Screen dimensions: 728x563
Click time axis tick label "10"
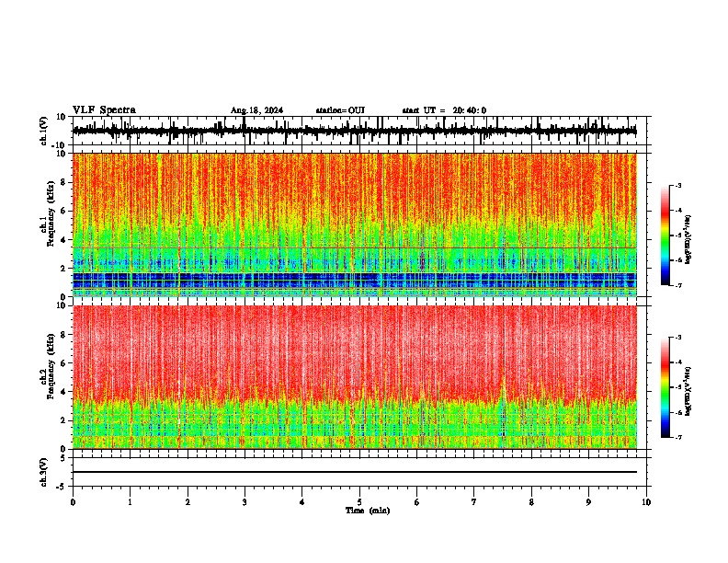pos(646,502)
